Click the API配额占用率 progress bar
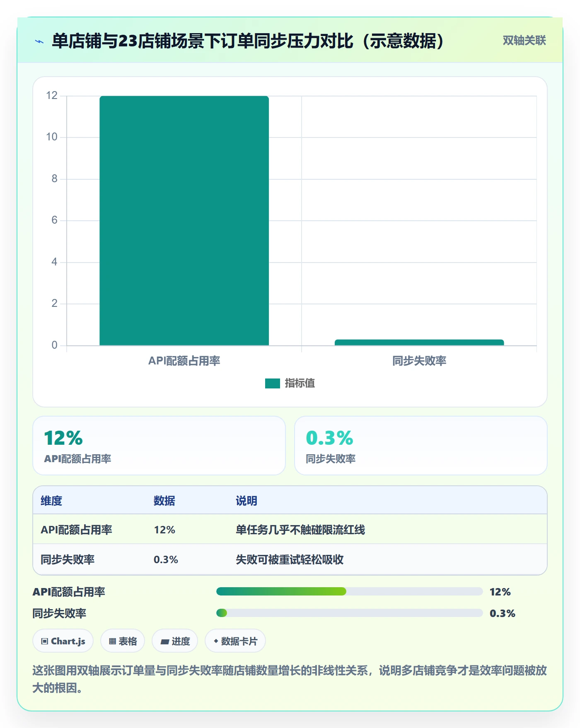This screenshot has width=580, height=728. point(349,591)
